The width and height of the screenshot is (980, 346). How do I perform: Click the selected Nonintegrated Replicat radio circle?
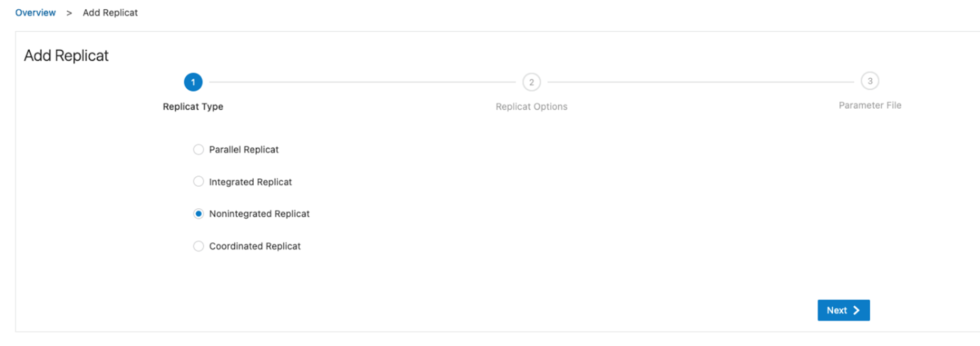pyautogui.click(x=199, y=214)
